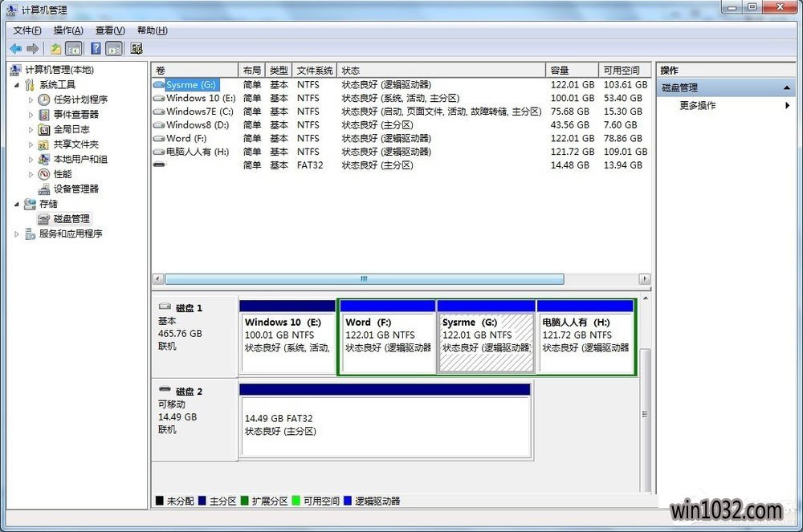
Task: Open the 操作(A) menu
Action: pyautogui.click(x=68, y=30)
